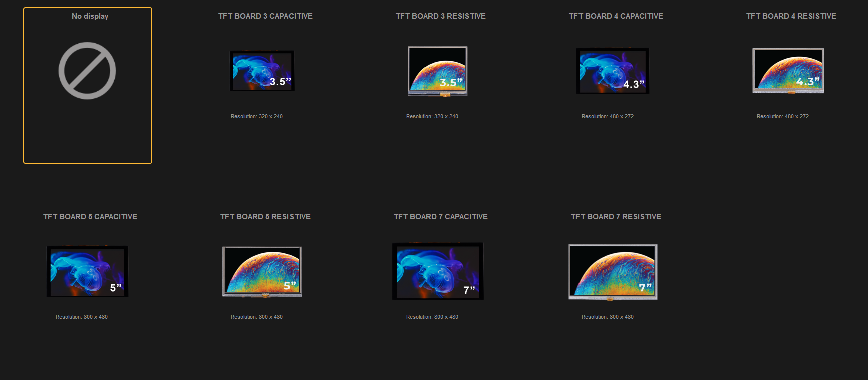Screen dimensions: 868x380
Task: Click the TFT BOARD 3 CAPACITIVE title
Action: click(265, 16)
